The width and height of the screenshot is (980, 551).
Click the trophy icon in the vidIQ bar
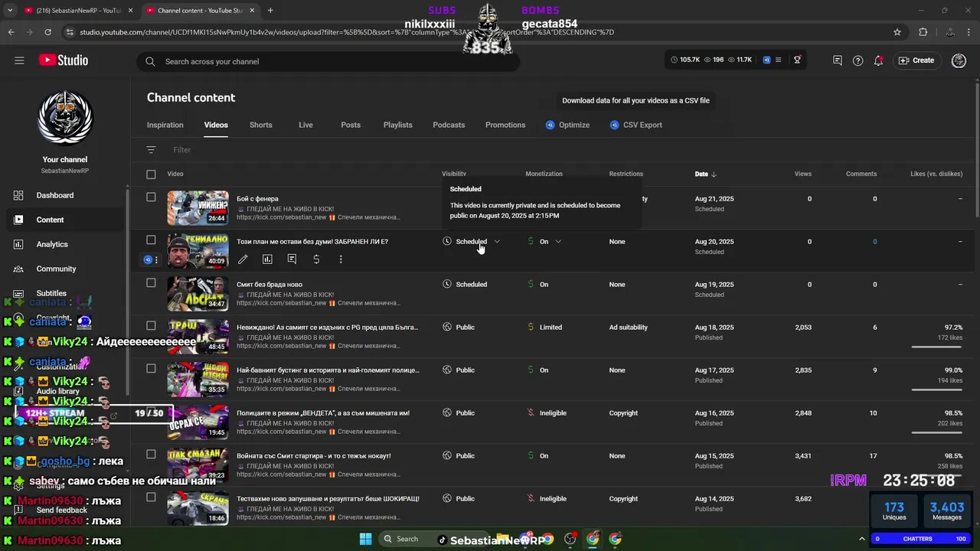797,60
